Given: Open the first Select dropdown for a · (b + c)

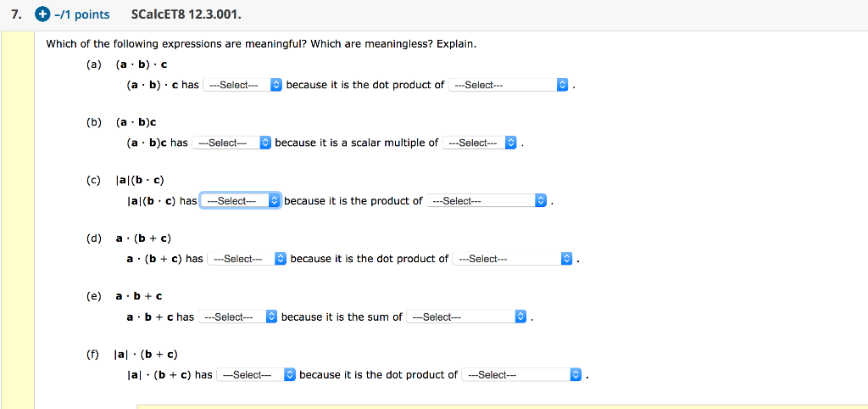Looking at the screenshot, I should (247, 259).
